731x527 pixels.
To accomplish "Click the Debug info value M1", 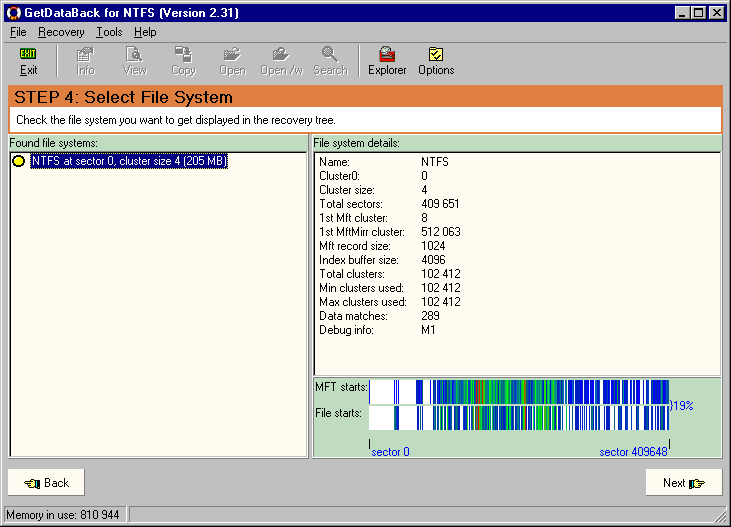I will 428,330.
